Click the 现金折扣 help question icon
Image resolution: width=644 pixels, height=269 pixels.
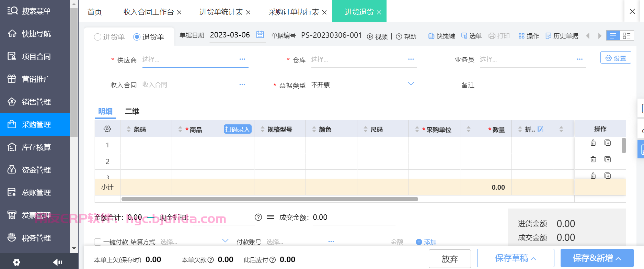[258, 217]
